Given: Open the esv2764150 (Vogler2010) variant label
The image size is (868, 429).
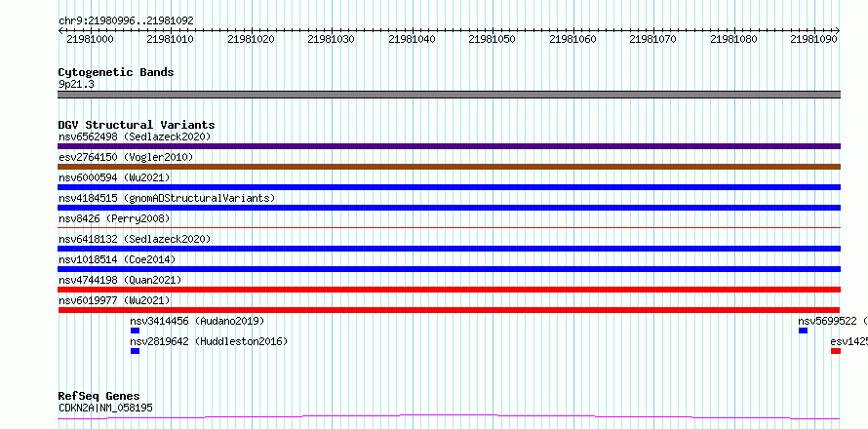Looking at the screenshot, I should click(x=126, y=157).
